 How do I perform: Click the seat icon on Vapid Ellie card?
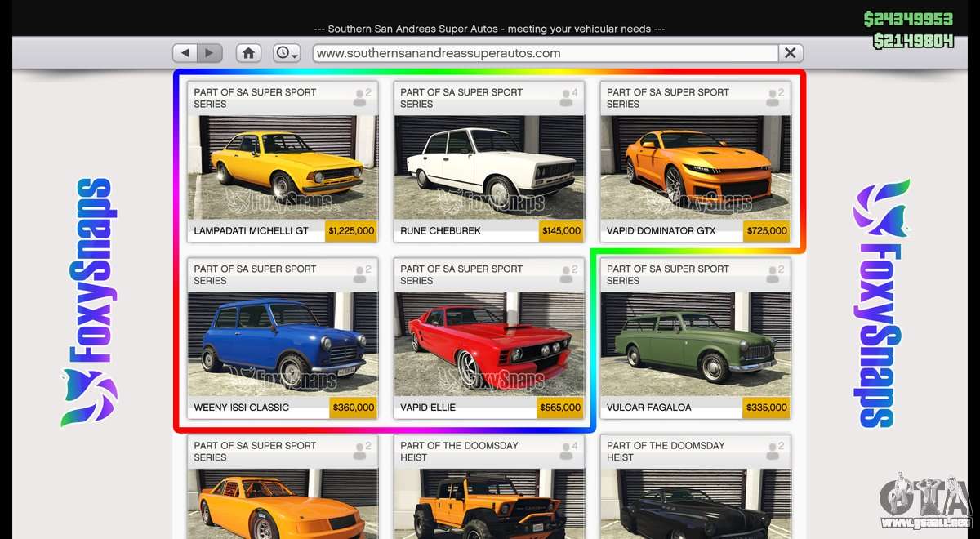(568, 274)
